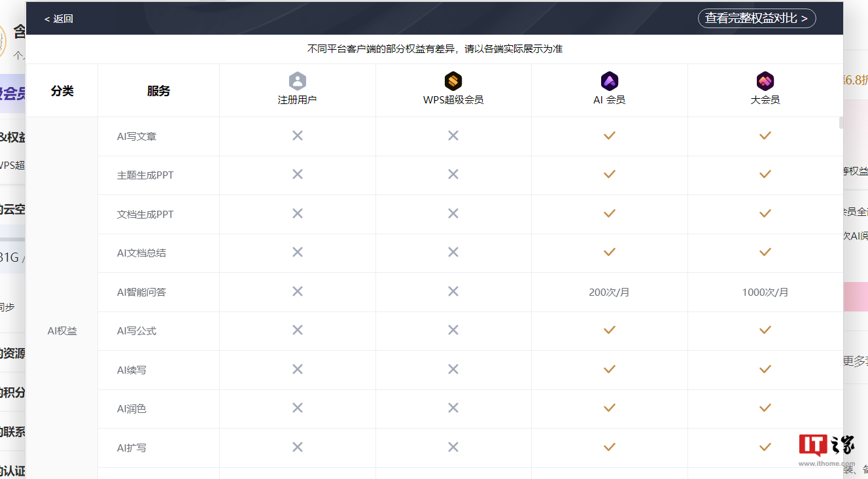Click the back chevron next to 返回
868x479 pixels.
(x=46, y=18)
